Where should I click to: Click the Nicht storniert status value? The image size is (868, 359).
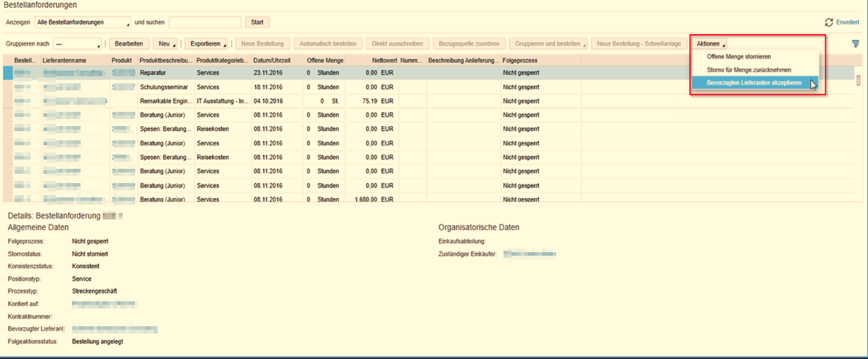pos(90,254)
